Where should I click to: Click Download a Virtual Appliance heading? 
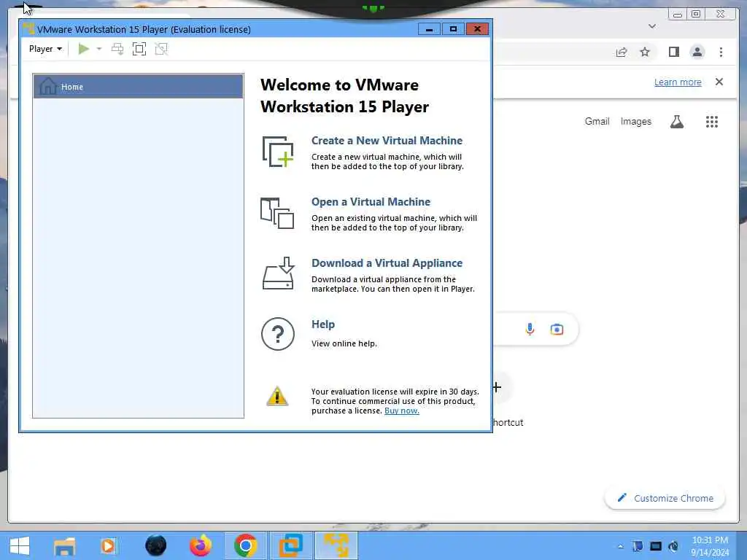pos(387,263)
